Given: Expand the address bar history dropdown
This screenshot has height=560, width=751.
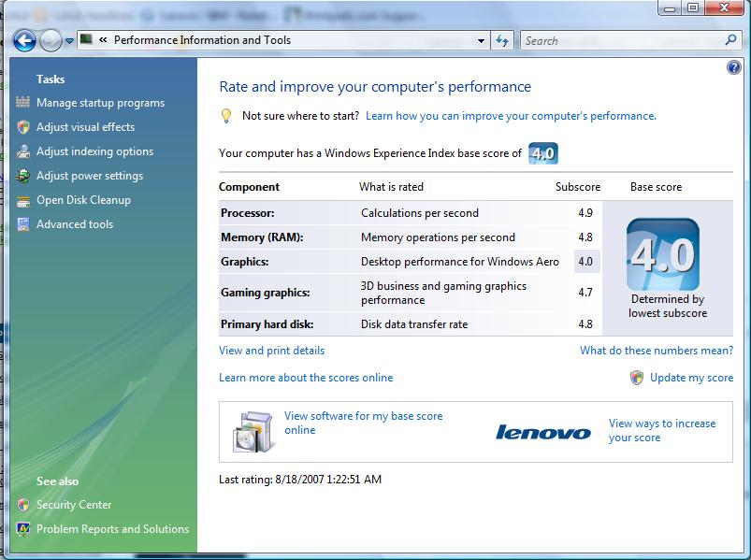Looking at the screenshot, I should (x=481, y=41).
